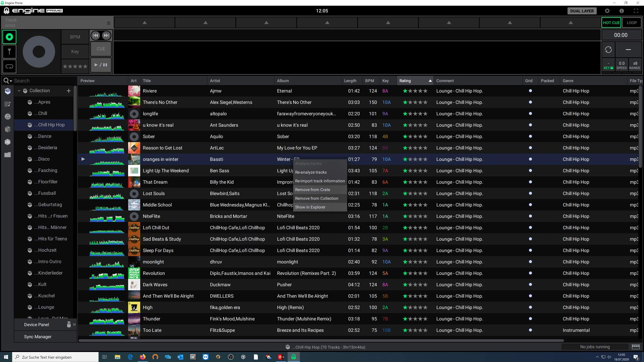Open Sync Manager

click(x=38, y=337)
